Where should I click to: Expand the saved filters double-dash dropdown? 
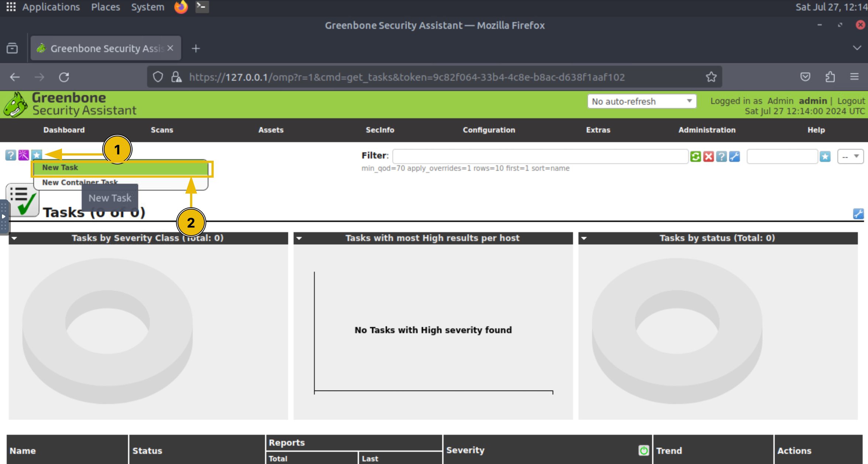(851, 156)
